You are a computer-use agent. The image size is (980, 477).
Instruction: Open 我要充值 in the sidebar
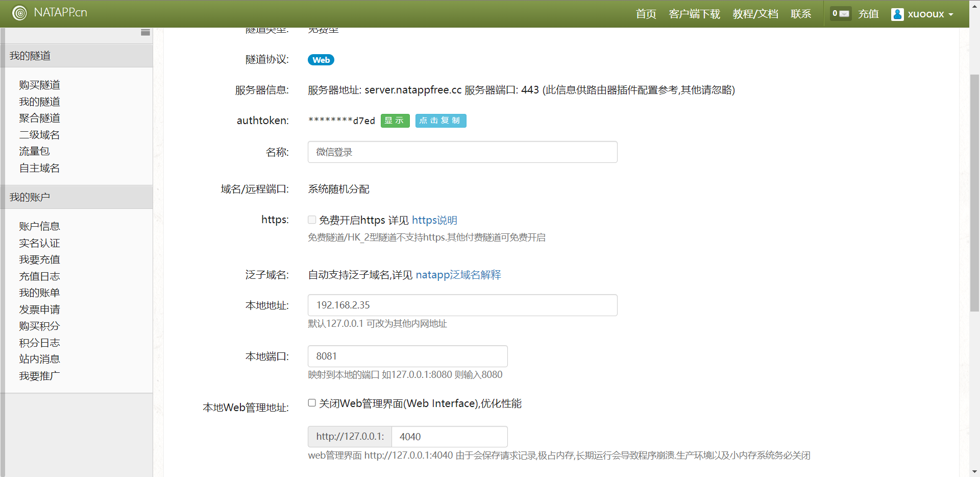40,259
